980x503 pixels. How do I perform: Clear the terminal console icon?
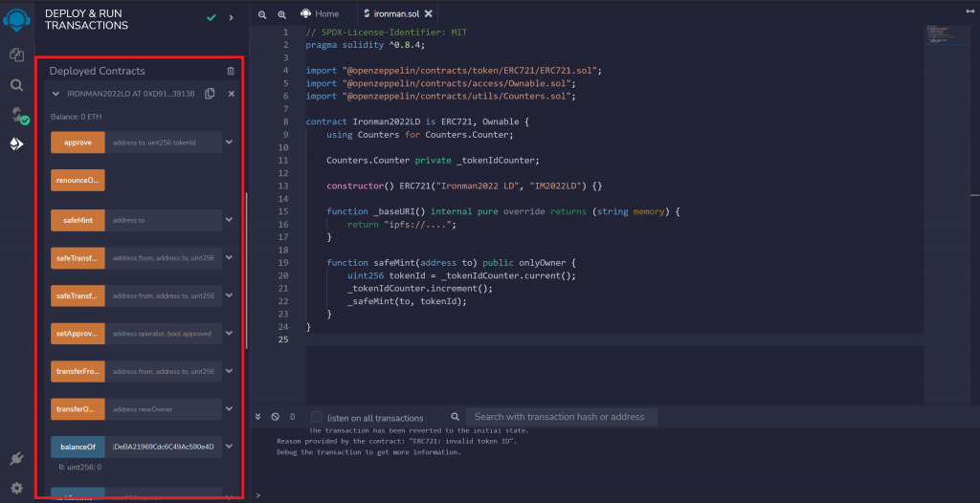[x=275, y=417]
